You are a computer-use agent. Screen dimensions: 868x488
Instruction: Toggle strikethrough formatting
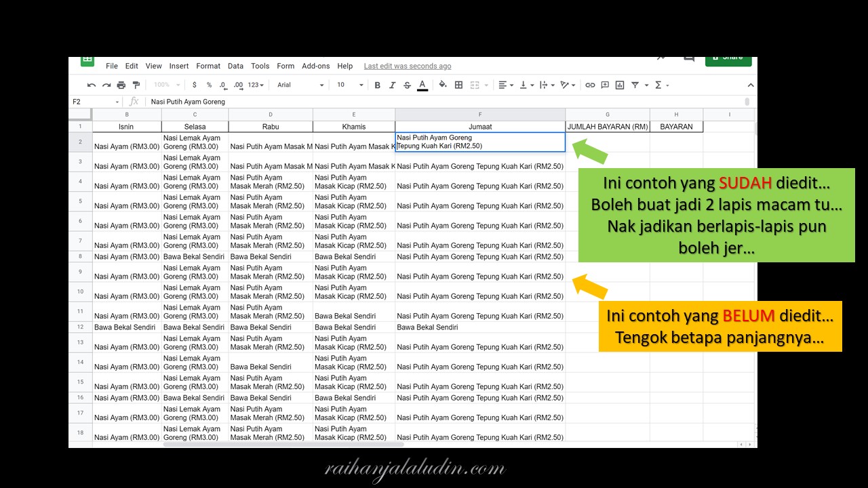click(407, 85)
